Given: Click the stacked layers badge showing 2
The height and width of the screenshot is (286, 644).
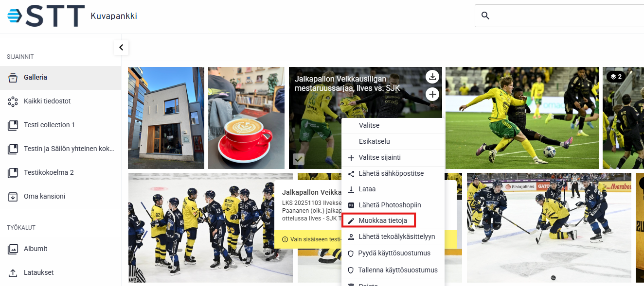Looking at the screenshot, I should pyautogui.click(x=616, y=77).
